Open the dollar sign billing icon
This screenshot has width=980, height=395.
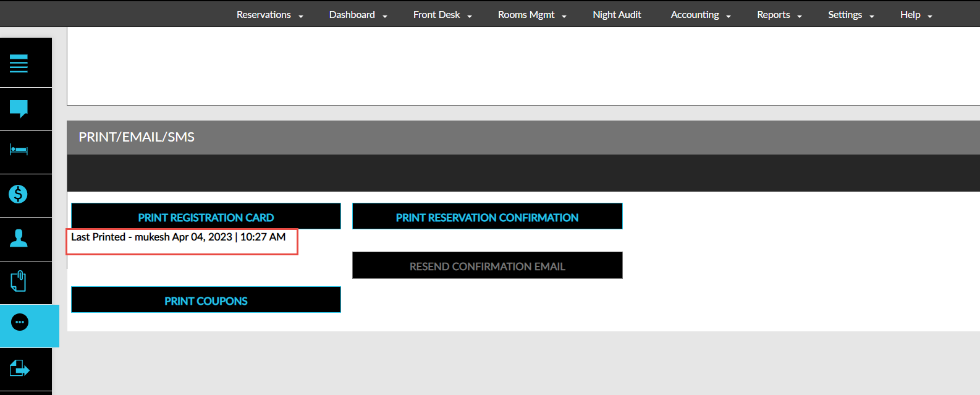tap(19, 194)
